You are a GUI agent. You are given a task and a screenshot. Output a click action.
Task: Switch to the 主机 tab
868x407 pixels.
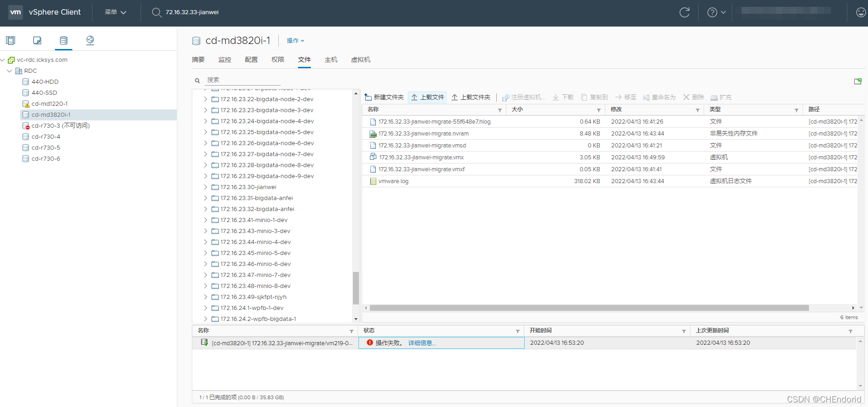point(331,60)
